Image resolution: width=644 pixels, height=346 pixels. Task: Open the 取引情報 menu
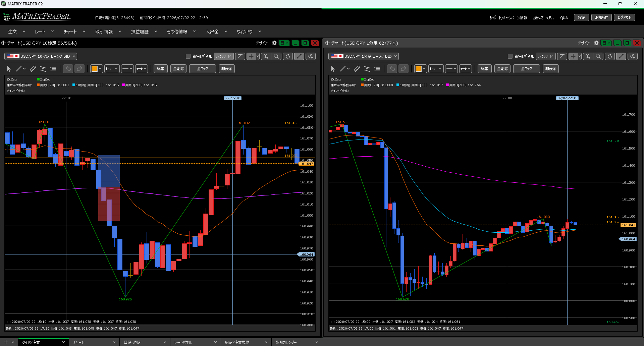click(108, 32)
